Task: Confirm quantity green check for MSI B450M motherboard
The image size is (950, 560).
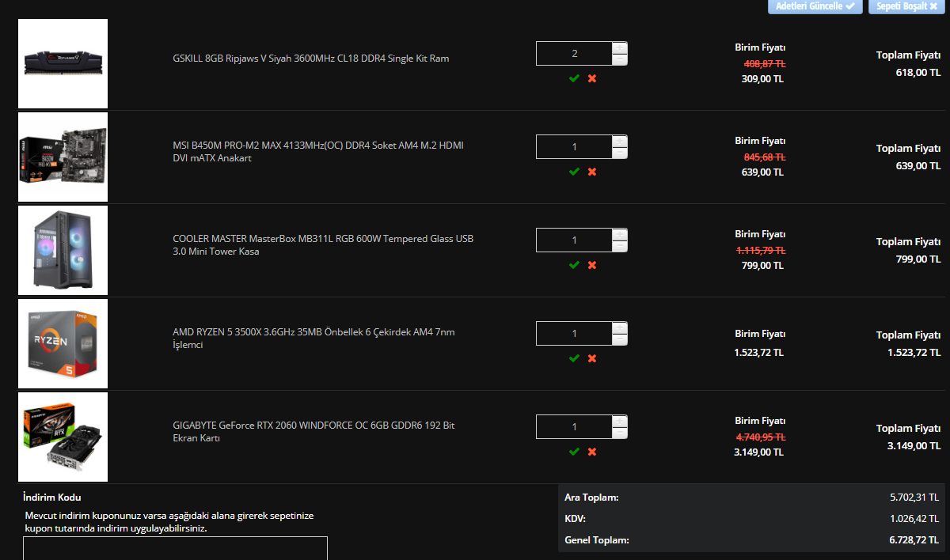Action: [574, 172]
